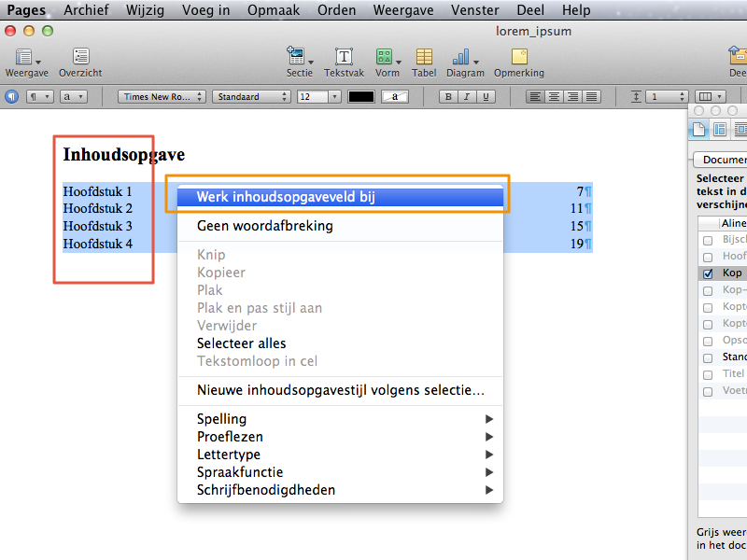
Task: Toggle the blue styles drawer button
Action: [11, 97]
